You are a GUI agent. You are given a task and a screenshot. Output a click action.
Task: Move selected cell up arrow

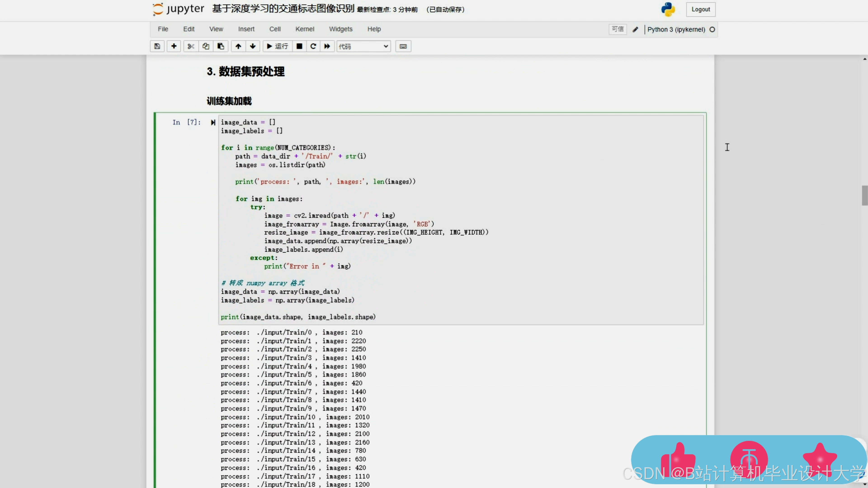tap(238, 46)
